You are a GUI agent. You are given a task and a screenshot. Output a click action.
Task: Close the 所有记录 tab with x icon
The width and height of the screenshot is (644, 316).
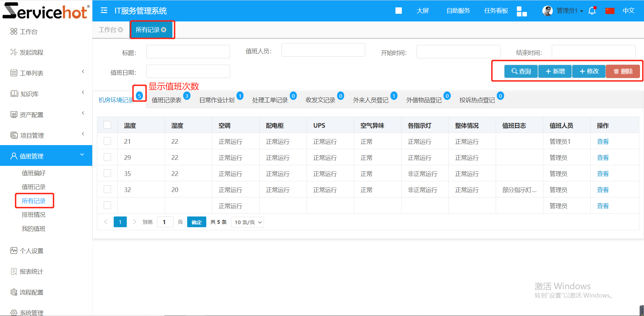(164, 30)
